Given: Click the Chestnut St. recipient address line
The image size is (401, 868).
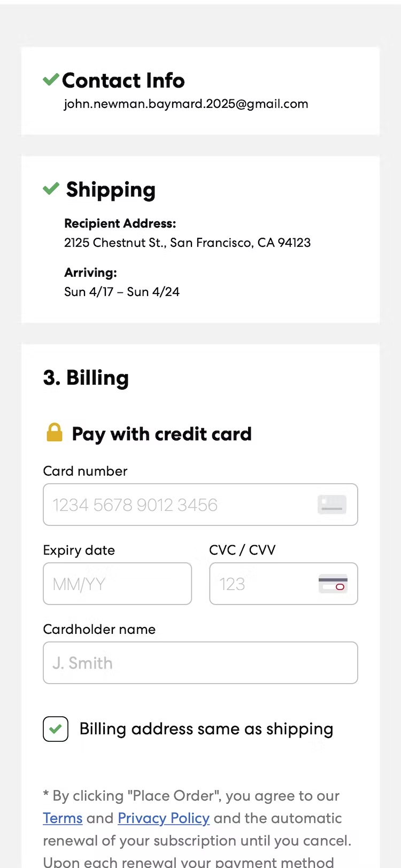Looking at the screenshot, I should [187, 243].
